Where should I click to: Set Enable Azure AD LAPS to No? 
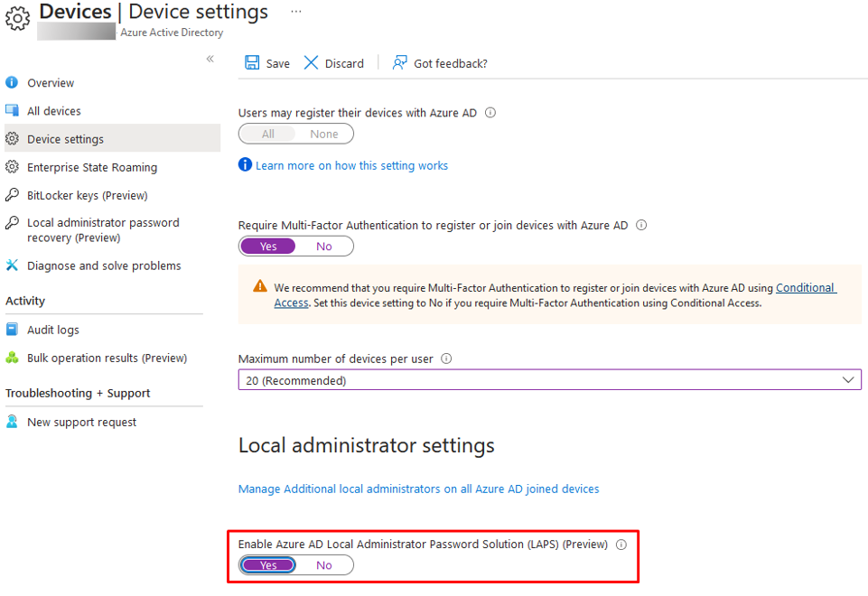click(324, 565)
